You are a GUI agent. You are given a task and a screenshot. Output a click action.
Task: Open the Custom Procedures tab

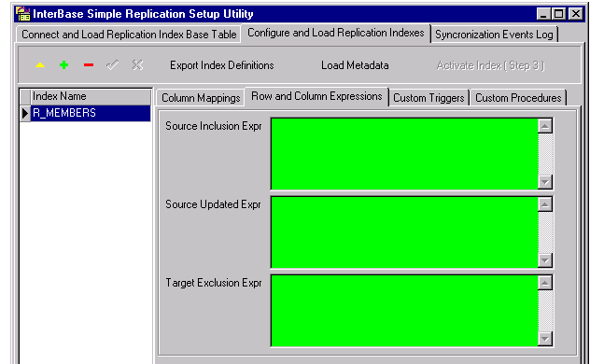coord(518,98)
